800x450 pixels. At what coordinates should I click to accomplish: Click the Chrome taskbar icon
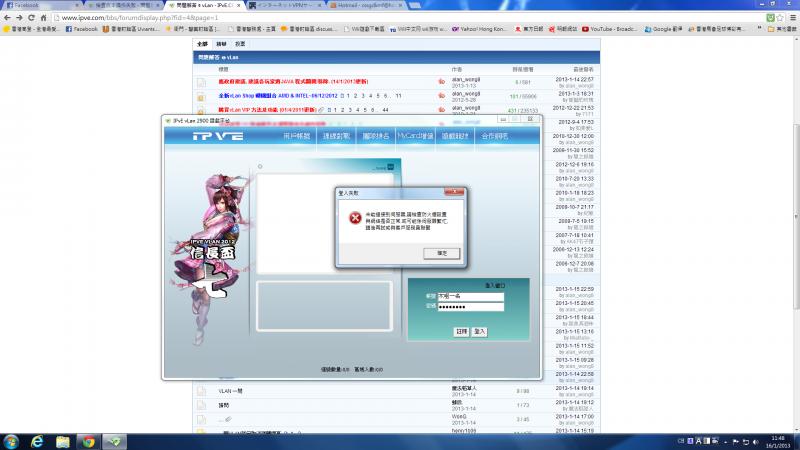click(88, 441)
